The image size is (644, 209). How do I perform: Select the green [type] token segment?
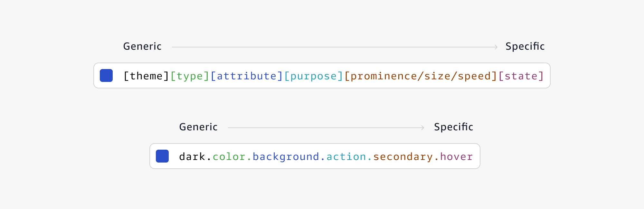point(190,76)
